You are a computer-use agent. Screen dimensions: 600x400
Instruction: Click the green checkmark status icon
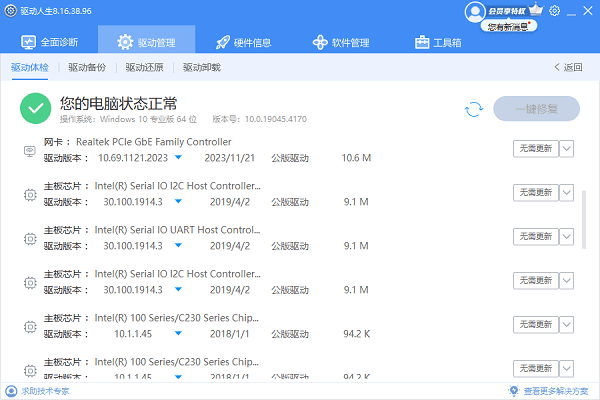click(x=36, y=108)
